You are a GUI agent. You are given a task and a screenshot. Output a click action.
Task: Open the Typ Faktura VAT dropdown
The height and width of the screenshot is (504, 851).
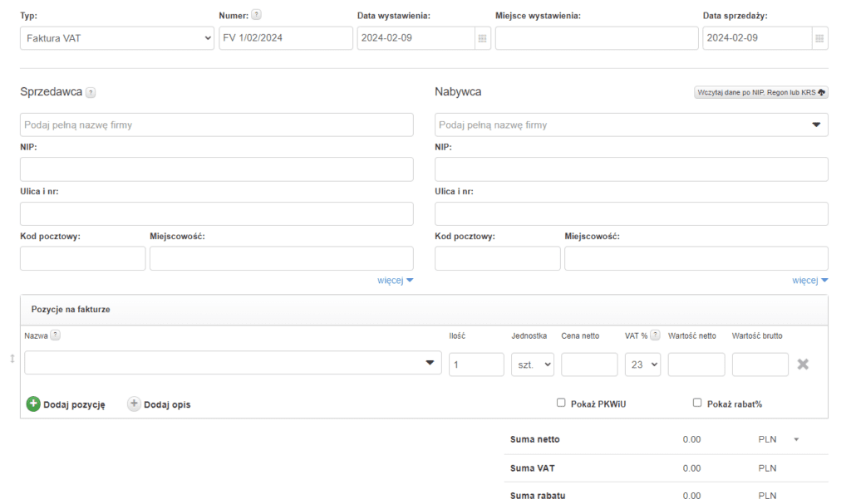[x=116, y=39]
